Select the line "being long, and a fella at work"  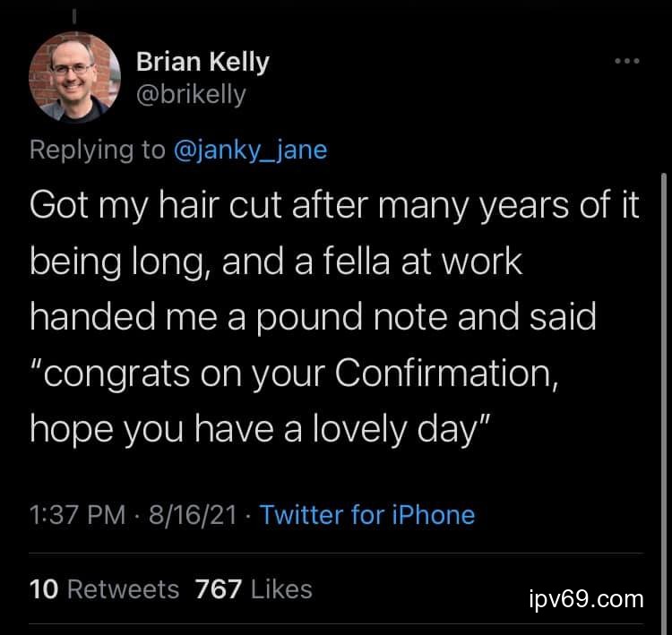[x=275, y=261]
